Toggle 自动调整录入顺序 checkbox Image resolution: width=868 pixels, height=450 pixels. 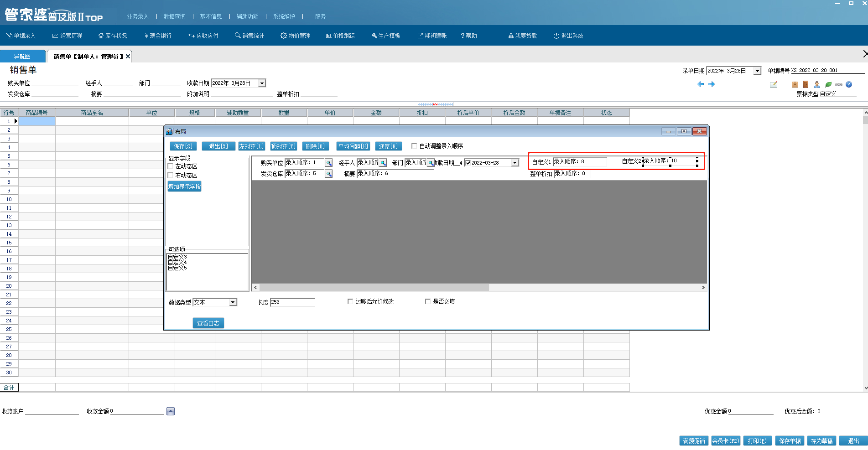(414, 146)
